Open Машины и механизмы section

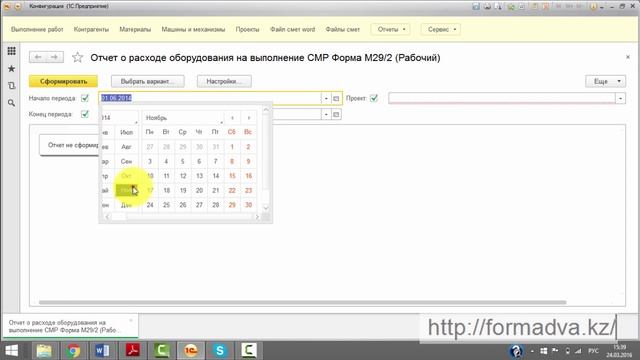point(193,29)
